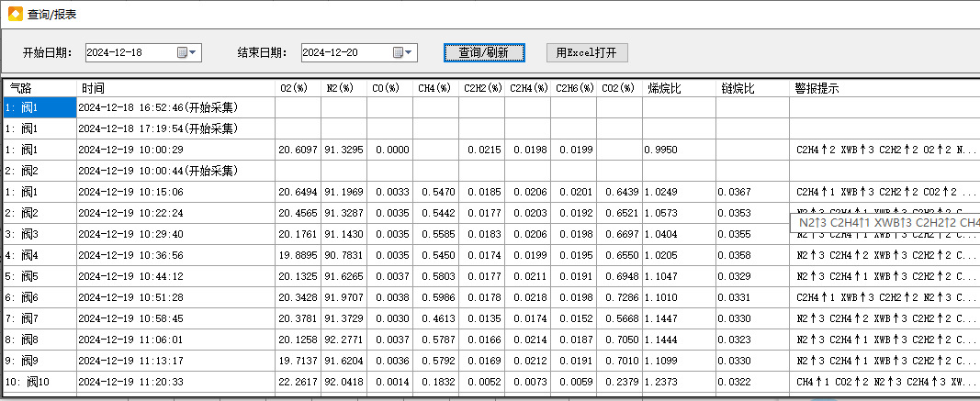Viewport: 980px width, 401px height.
Task: Select the 6: 阀6 row cell
Action: pyautogui.click(x=40, y=297)
